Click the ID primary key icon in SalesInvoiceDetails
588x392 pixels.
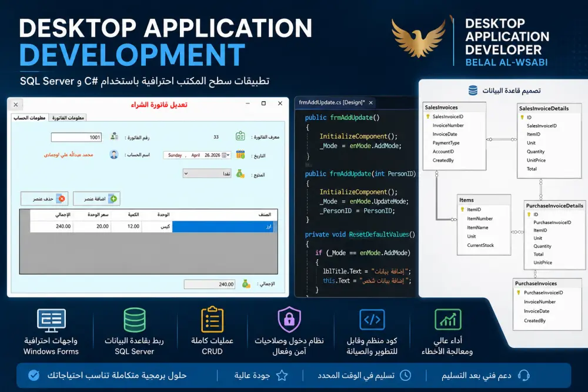[522, 118]
